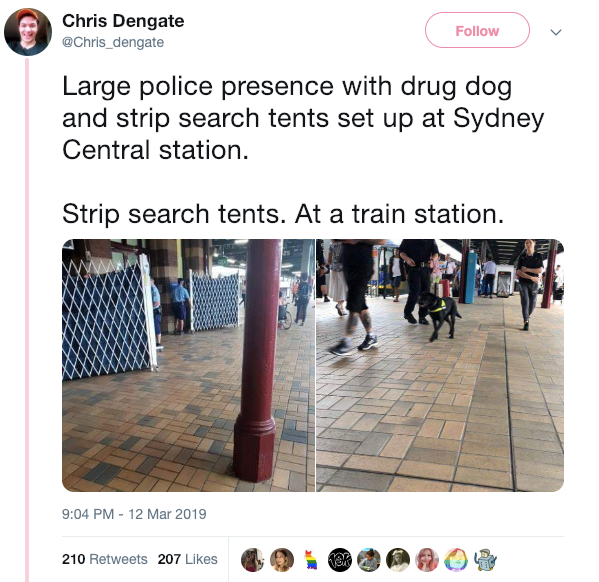
Task: Click Chris Dengate's profile avatar
Action: pos(28,32)
